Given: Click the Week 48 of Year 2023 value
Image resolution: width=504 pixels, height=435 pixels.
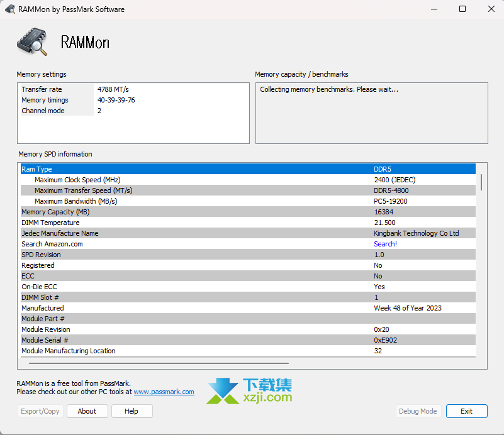Looking at the screenshot, I should 408,308.
